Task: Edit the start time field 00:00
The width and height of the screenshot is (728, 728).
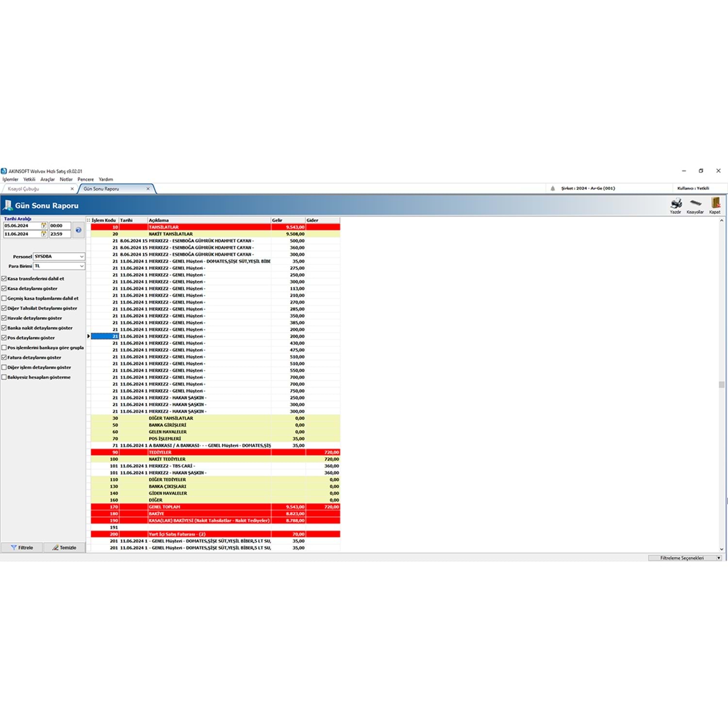Action: point(60,226)
